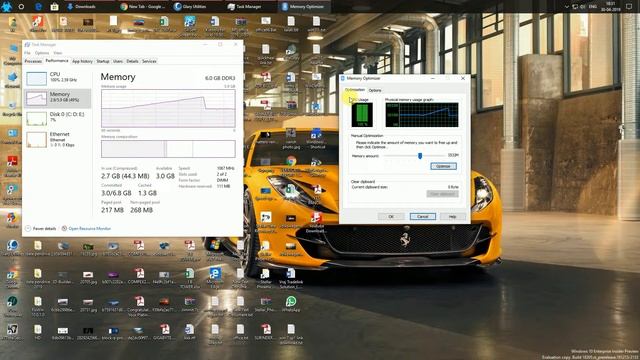Click the memory usage graph in Task Manager
The height and width of the screenshot is (360, 640).
pyautogui.click(x=168, y=109)
